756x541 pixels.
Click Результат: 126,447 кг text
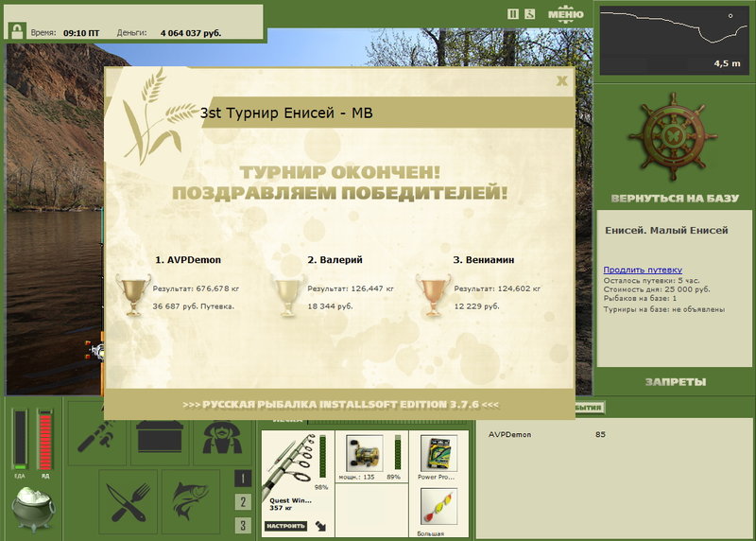tap(351, 288)
